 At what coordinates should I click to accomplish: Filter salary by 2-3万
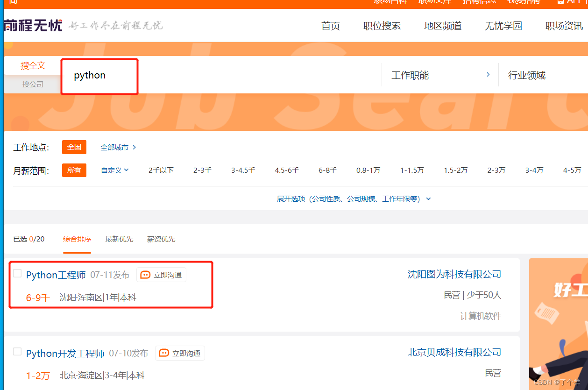point(496,170)
